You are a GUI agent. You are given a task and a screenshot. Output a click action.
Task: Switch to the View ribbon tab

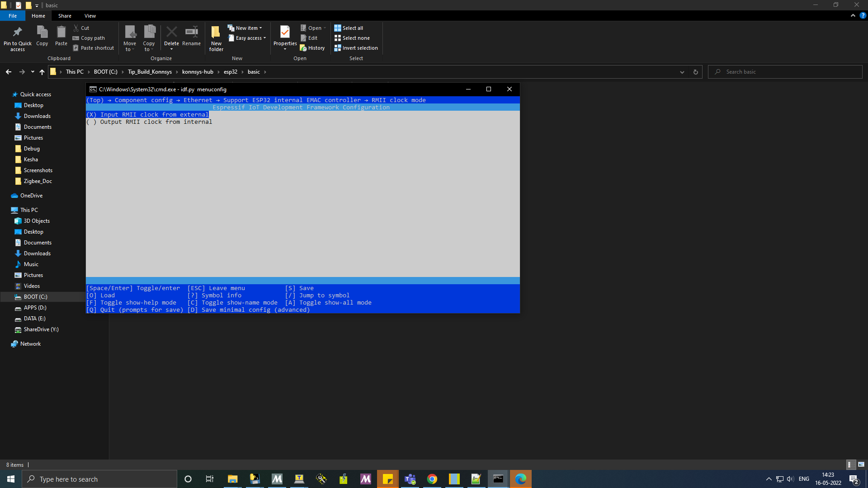click(x=90, y=16)
